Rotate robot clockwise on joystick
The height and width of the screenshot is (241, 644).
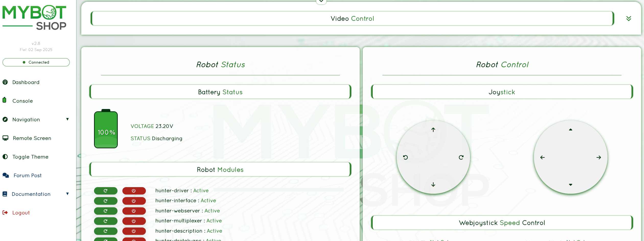coord(461,158)
